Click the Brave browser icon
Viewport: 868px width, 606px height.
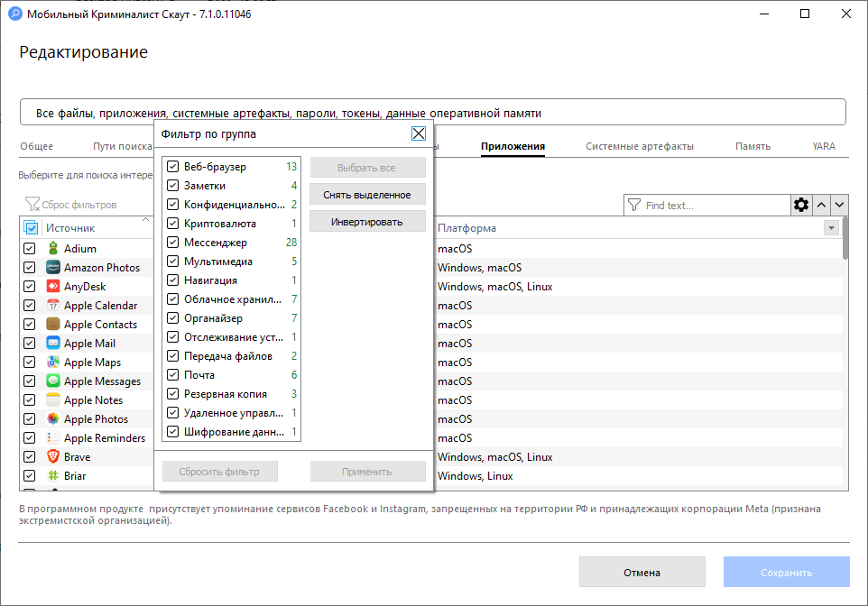click(x=53, y=457)
